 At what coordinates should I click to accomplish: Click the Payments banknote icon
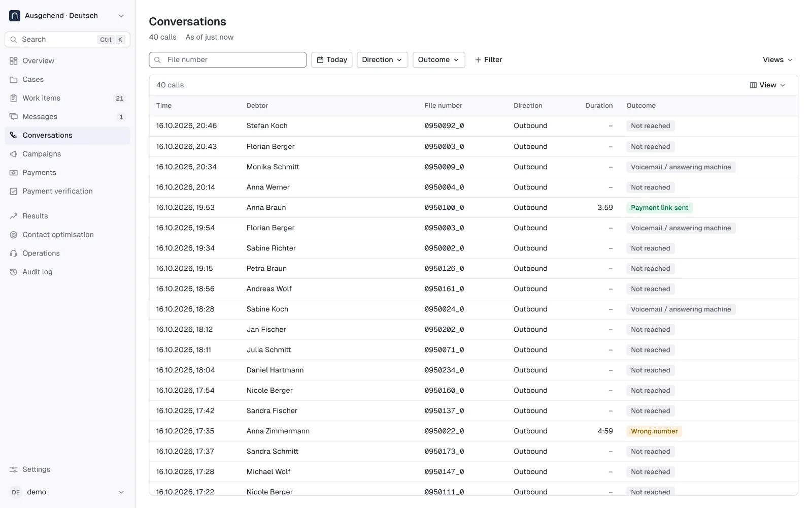tap(14, 173)
